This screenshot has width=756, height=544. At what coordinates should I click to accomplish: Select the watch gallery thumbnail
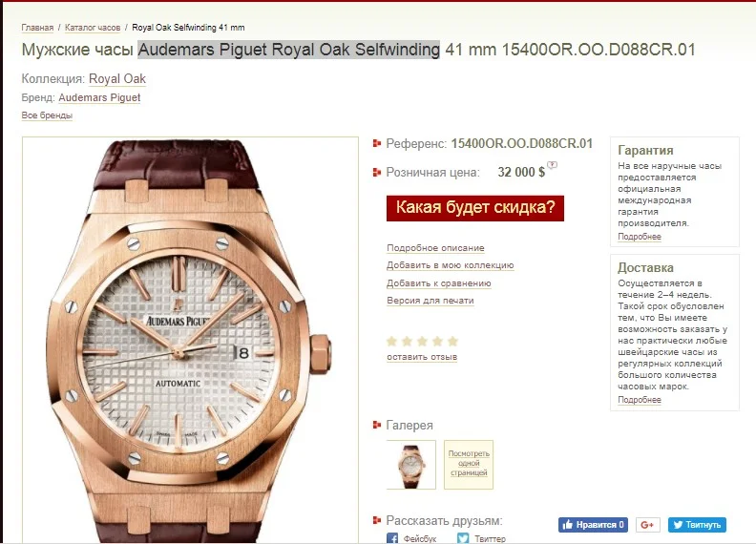[410, 465]
